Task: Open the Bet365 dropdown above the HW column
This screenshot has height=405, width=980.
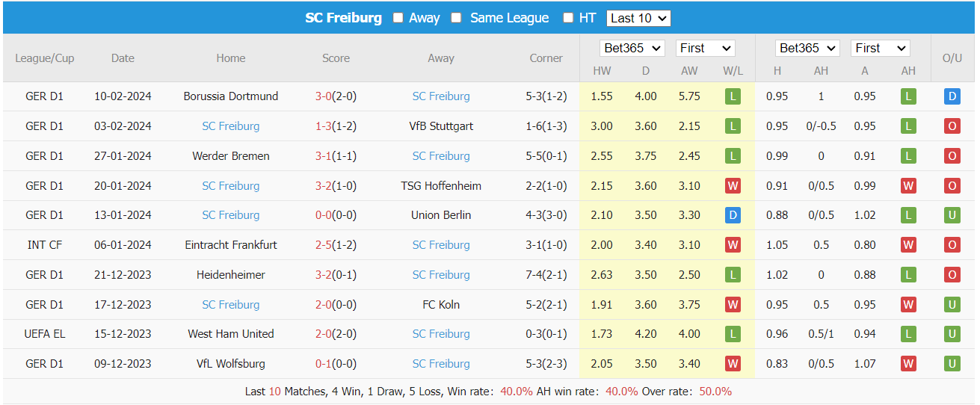Action: (x=632, y=48)
